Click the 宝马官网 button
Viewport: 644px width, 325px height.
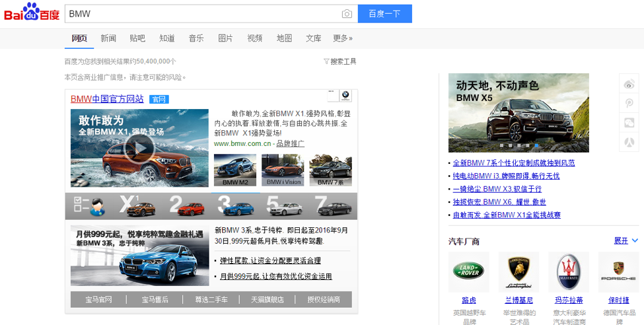[x=98, y=299]
